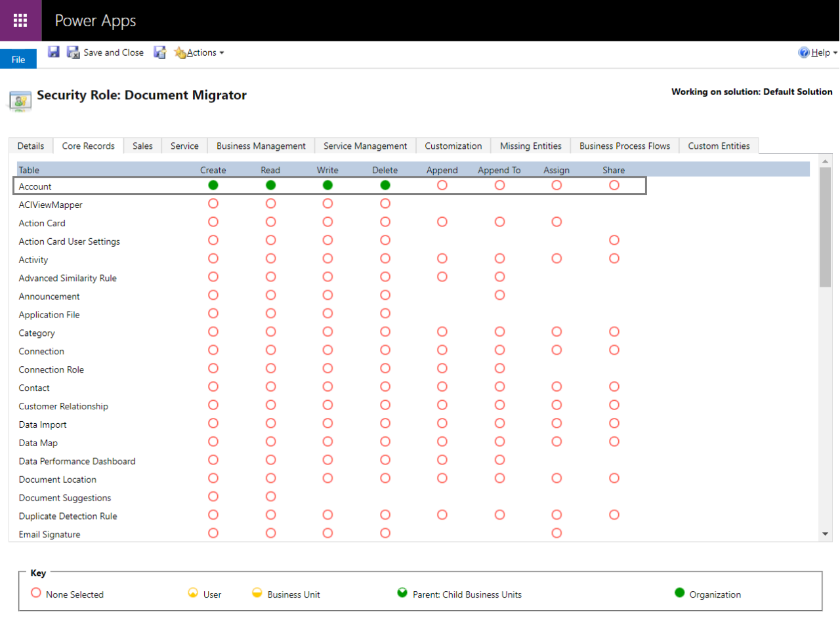The image size is (840, 618).
Task: Toggle the Delete privilege for Activity
Action: tap(385, 258)
